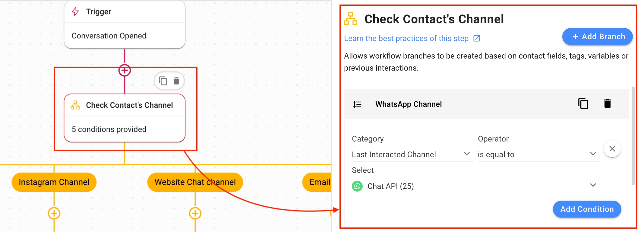644x232 pixels.
Task: Expand the Select dropdown showing Chat API (25)
Action: 475,186
